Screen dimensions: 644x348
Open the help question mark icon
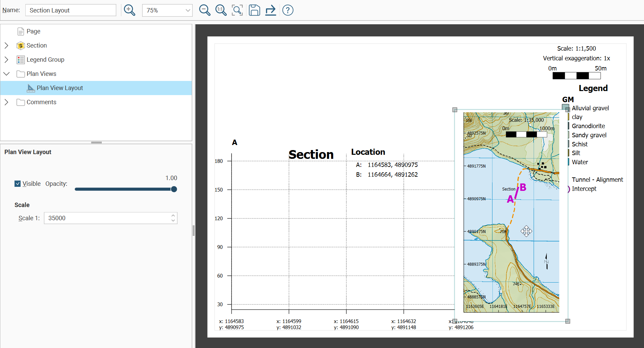coord(288,10)
